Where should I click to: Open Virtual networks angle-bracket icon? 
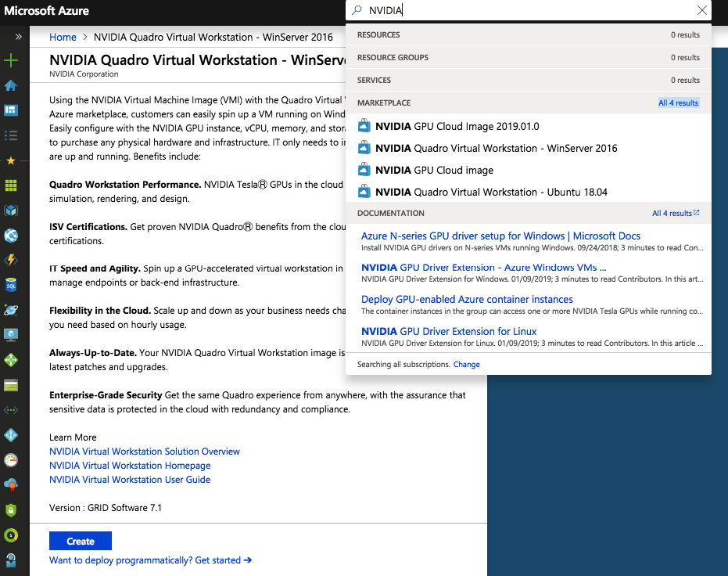point(11,410)
